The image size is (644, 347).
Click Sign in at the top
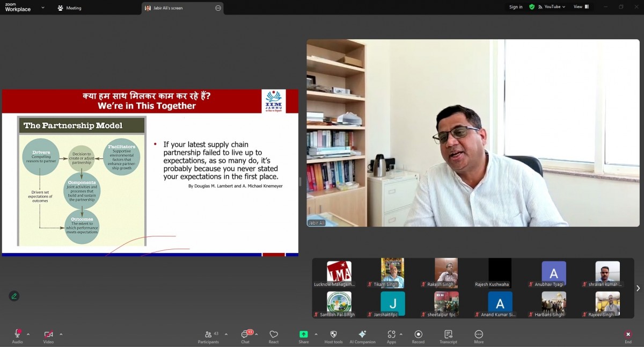coord(516,7)
